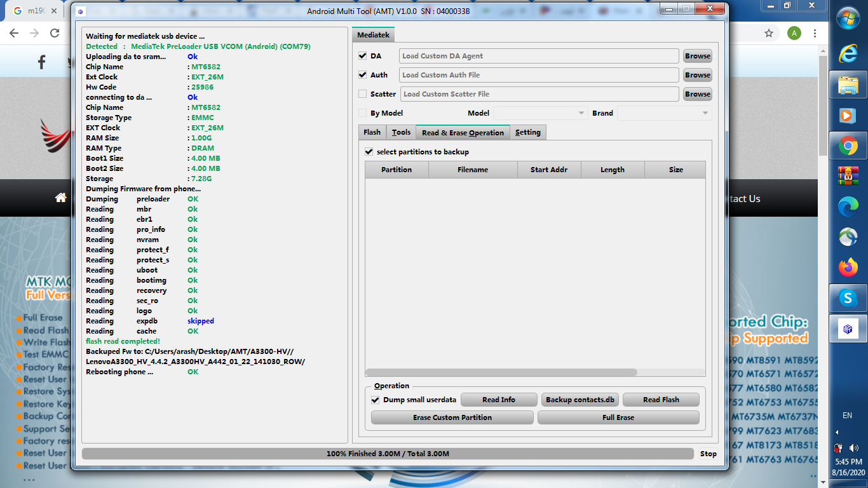
Task: Open the Chrome profile avatar
Action: [x=794, y=33]
